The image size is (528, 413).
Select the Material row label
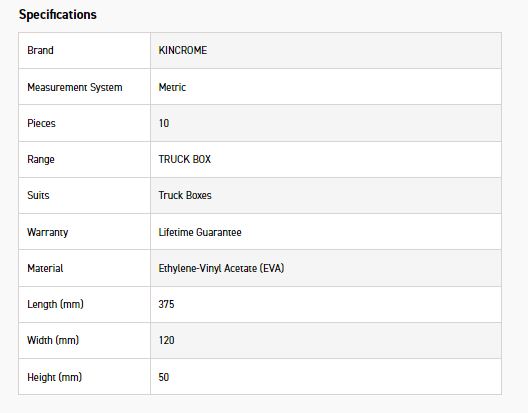(45, 268)
